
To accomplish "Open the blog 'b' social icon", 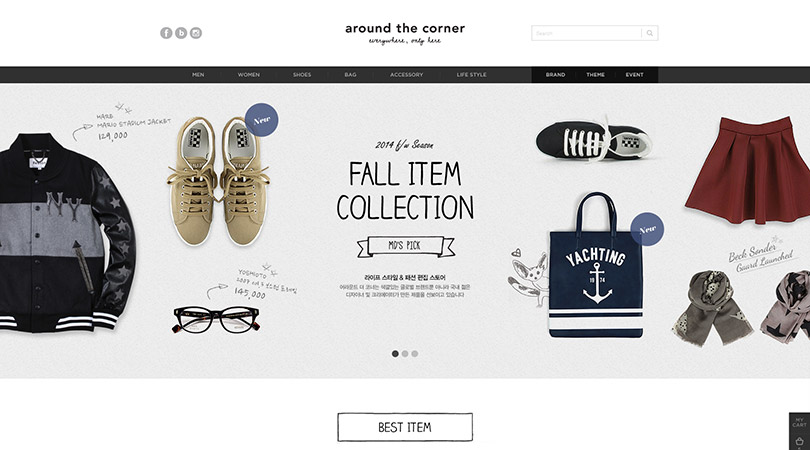I will (x=181, y=33).
